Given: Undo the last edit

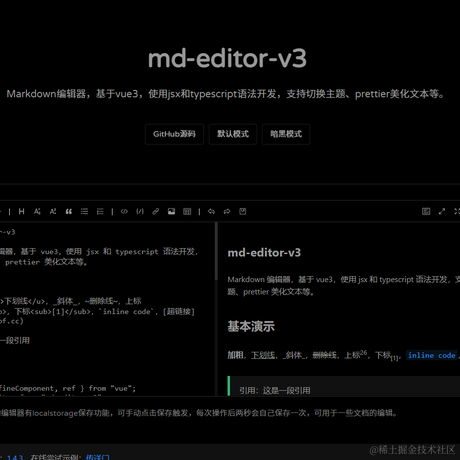Looking at the screenshot, I should 211,211.
